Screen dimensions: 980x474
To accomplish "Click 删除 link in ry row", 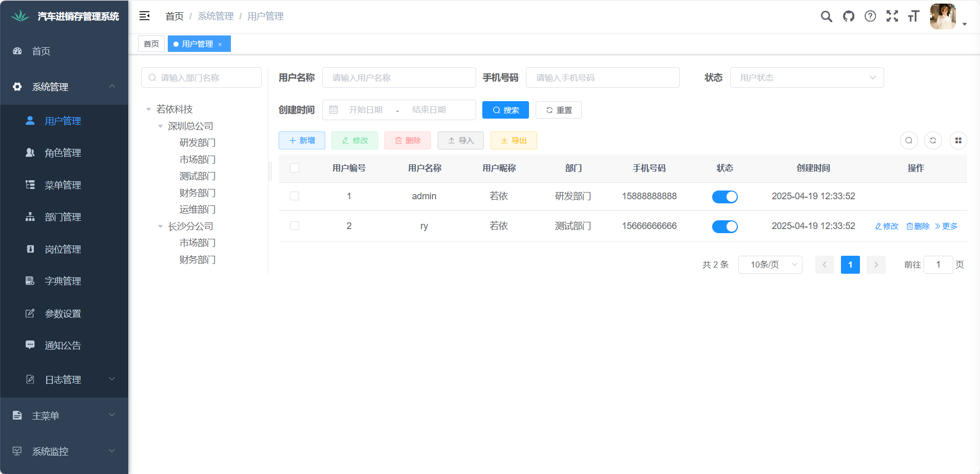I will [918, 226].
